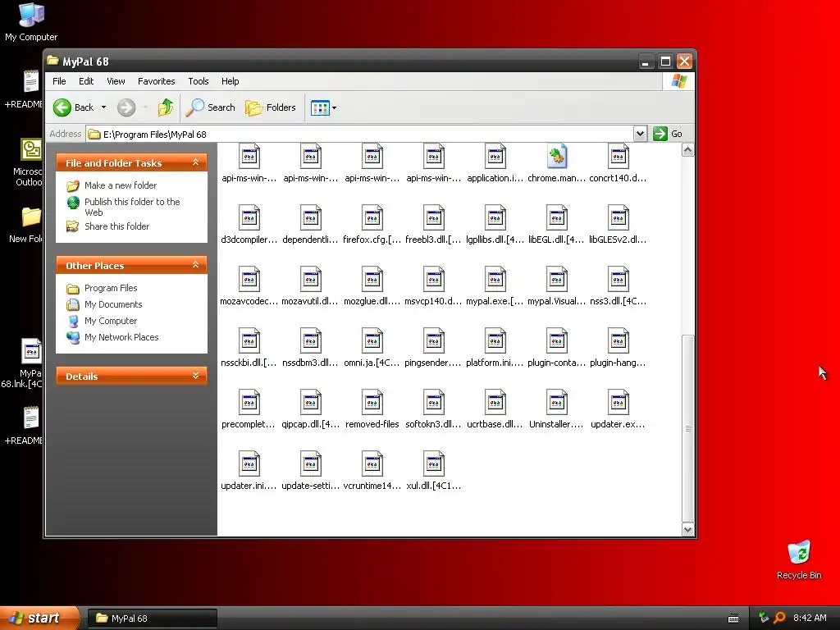This screenshot has width=840, height=630.
Task: Select the softokn3.dll file label
Action: (x=433, y=424)
